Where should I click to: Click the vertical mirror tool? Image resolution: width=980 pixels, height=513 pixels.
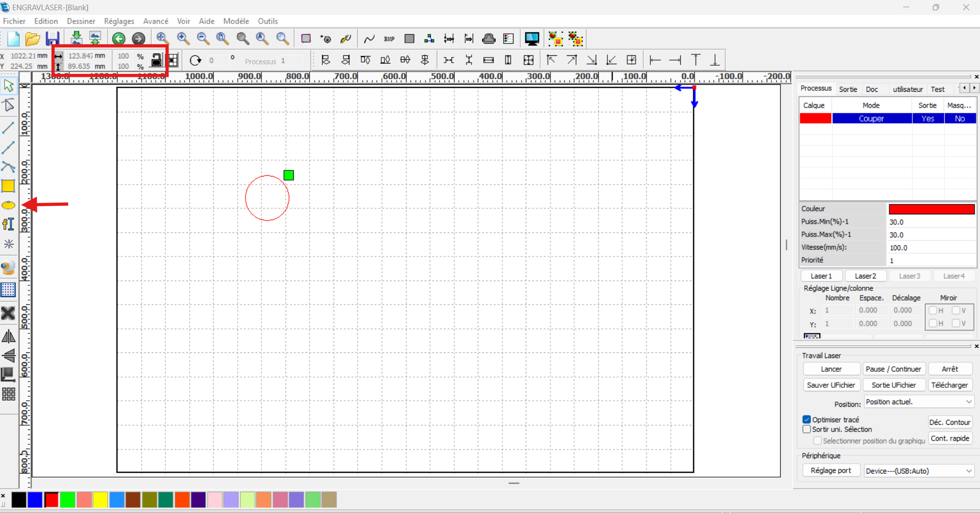tap(9, 356)
